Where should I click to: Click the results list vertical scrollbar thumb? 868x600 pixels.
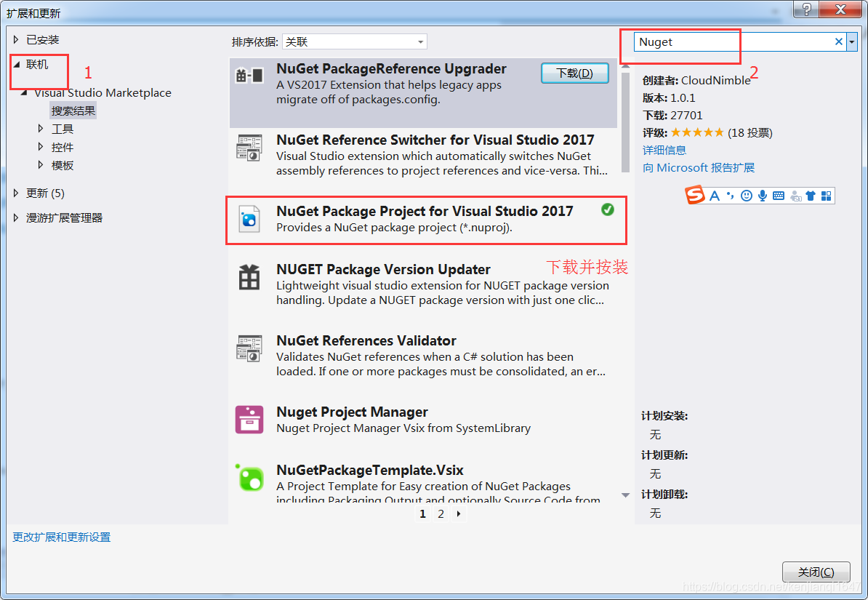click(625, 122)
